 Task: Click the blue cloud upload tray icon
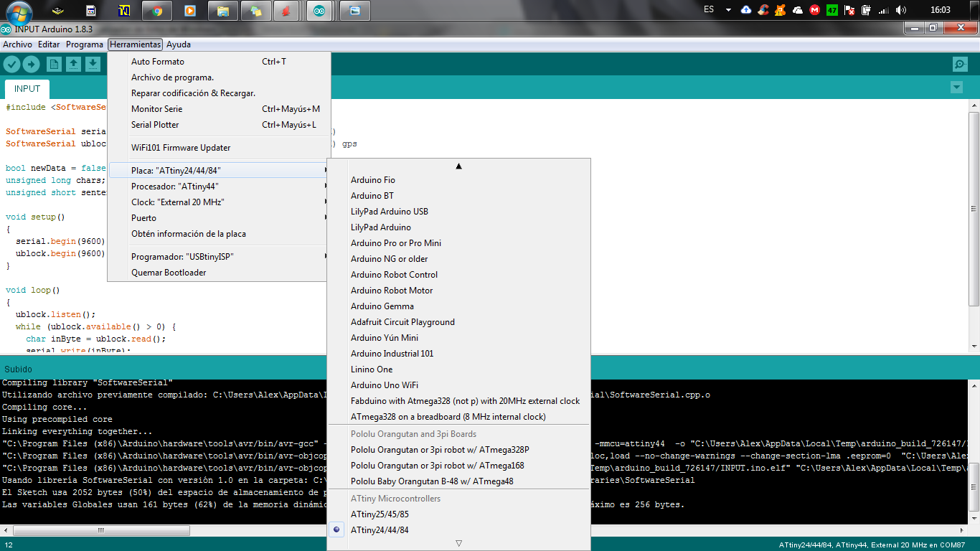pyautogui.click(x=746, y=10)
